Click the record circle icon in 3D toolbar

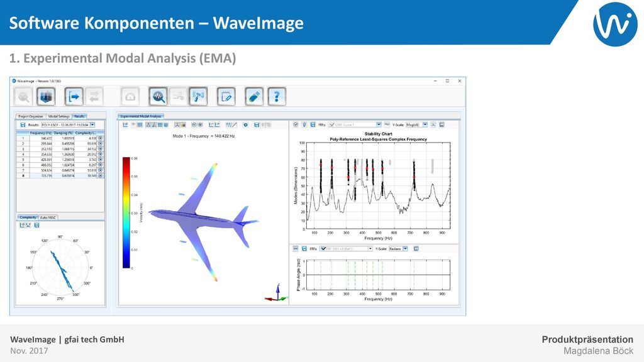point(246,125)
